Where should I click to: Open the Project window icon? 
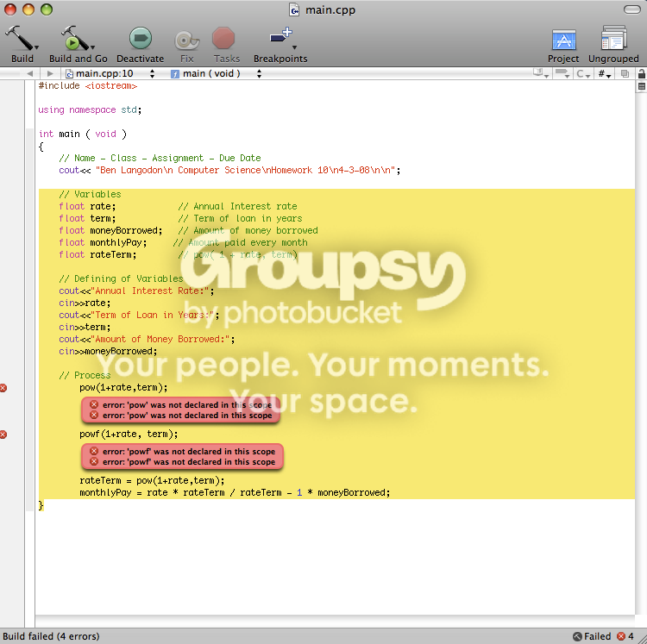tap(563, 41)
